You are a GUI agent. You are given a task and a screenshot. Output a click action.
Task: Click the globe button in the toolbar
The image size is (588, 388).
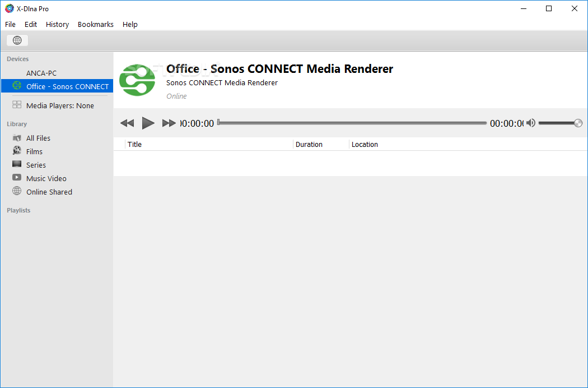pos(17,40)
